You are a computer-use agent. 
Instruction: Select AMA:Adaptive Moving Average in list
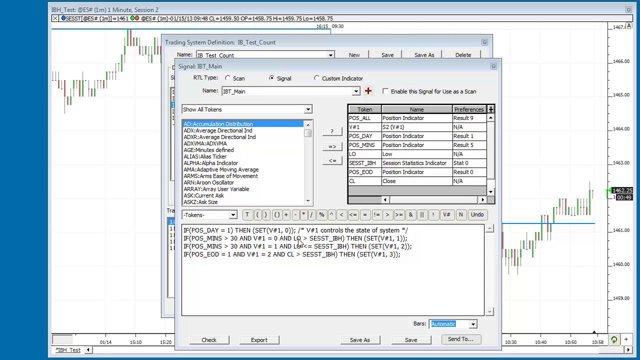pyautogui.click(x=243, y=169)
